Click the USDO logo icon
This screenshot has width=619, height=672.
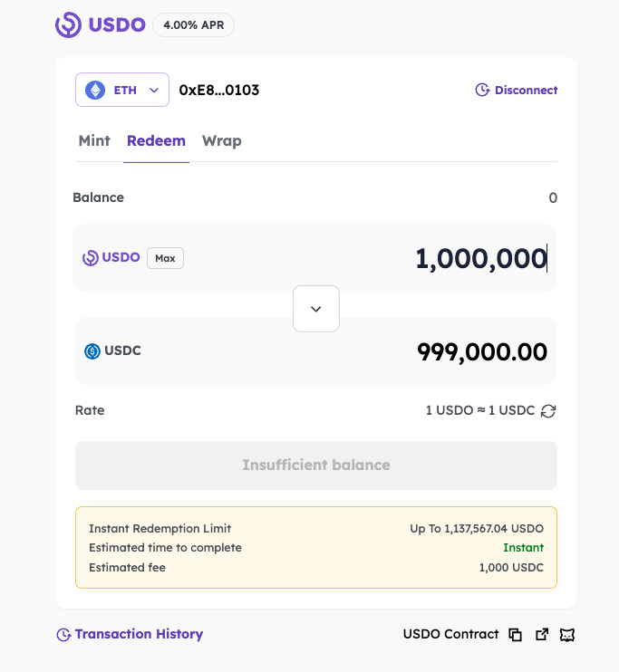(68, 24)
